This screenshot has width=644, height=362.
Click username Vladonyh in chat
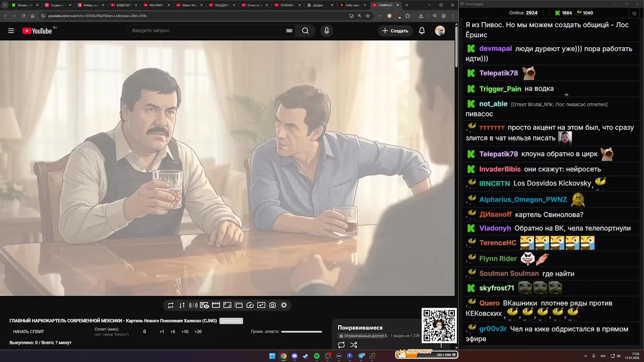tap(495, 228)
